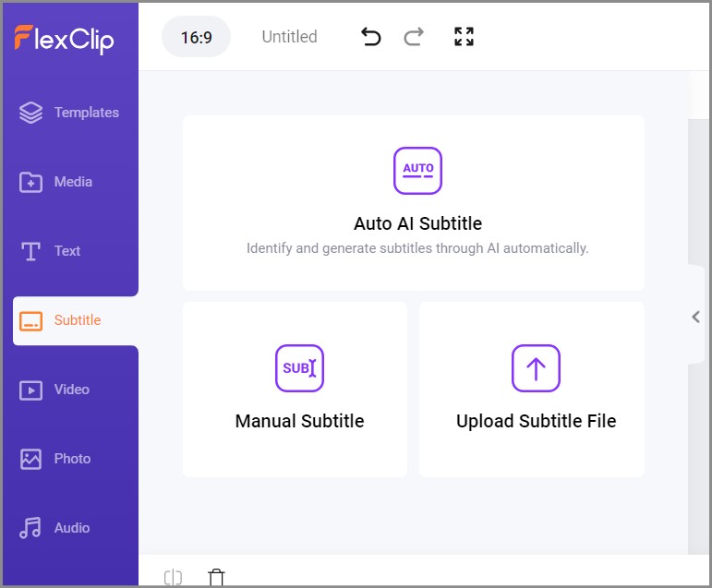Image resolution: width=712 pixels, height=588 pixels.
Task: Go to the Photo section
Action: click(x=55, y=459)
